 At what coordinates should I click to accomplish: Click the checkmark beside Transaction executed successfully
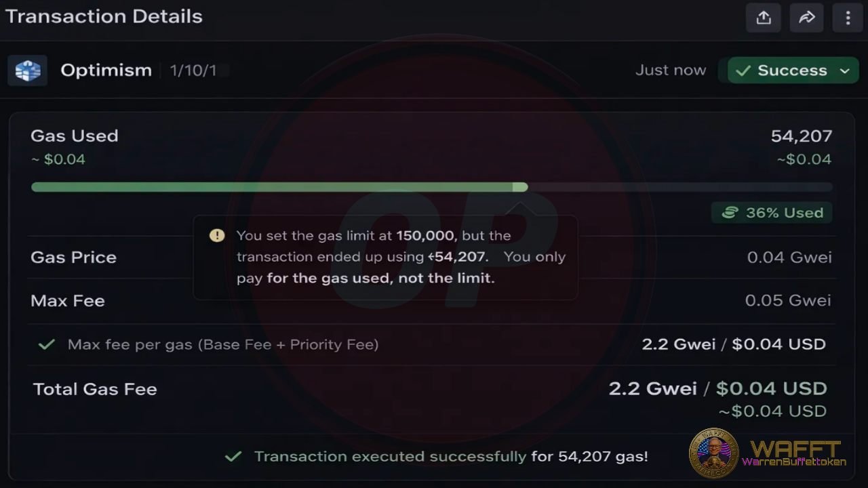233,457
